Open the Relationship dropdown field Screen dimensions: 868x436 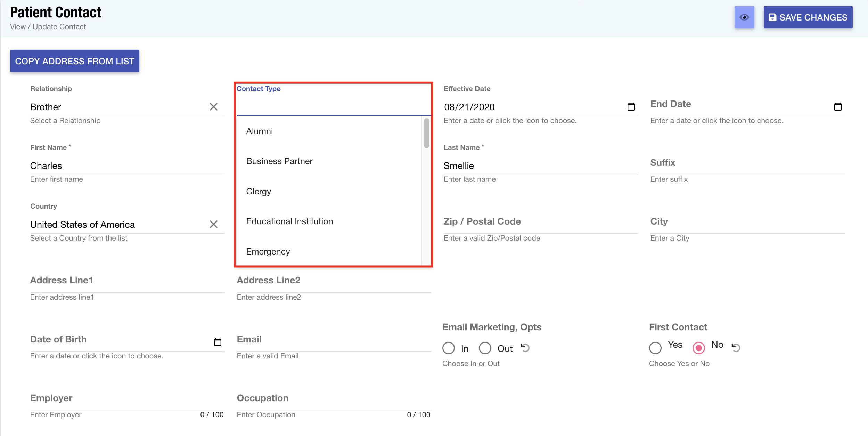pos(118,107)
